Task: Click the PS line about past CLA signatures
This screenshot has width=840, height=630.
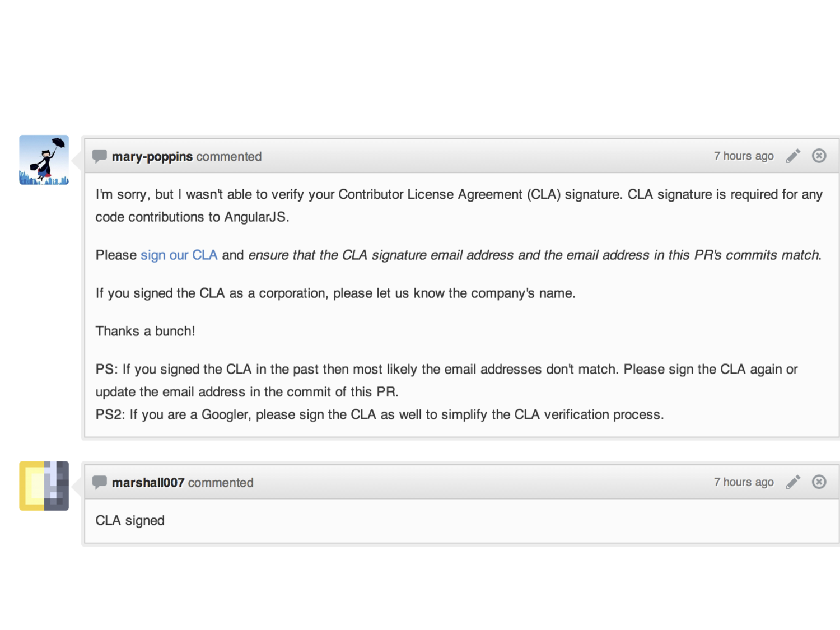Action: point(446,380)
